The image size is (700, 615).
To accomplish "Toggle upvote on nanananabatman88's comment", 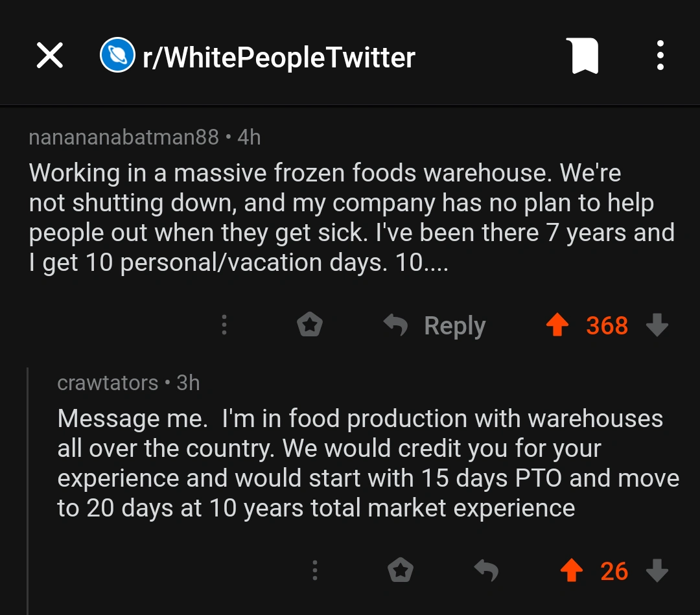I will point(557,325).
